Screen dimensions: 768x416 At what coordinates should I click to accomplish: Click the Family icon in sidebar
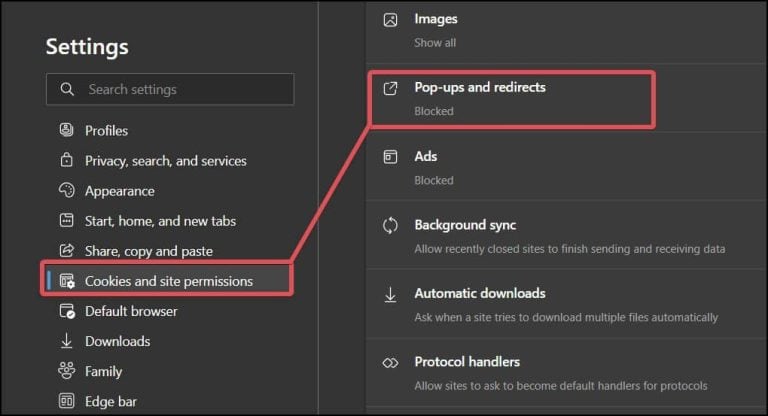click(x=67, y=371)
